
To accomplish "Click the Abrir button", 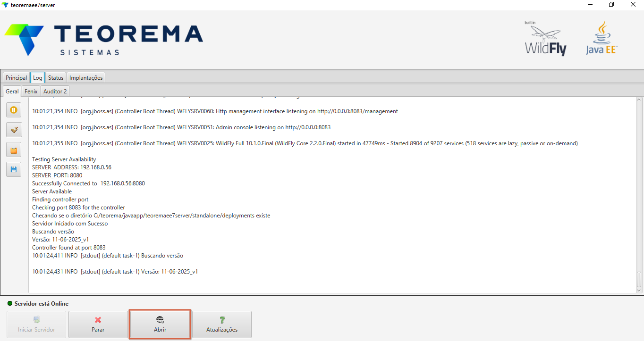I will pyautogui.click(x=160, y=324).
